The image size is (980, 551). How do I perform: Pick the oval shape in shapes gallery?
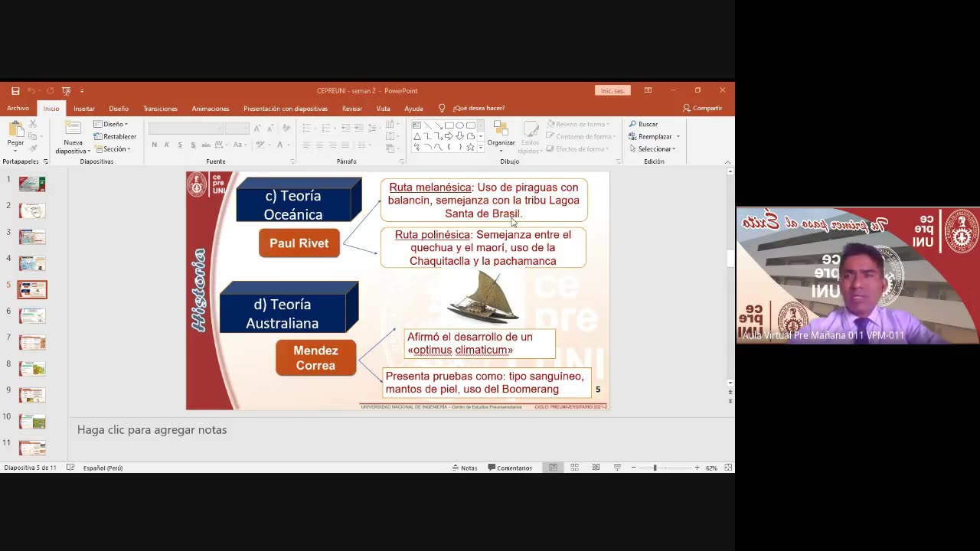pos(460,125)
